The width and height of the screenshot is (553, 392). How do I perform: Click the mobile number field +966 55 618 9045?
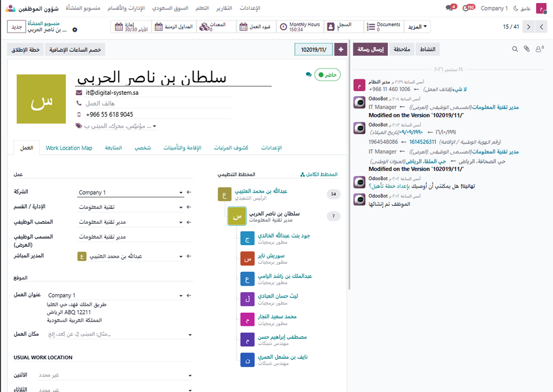(x=158, y=115)
